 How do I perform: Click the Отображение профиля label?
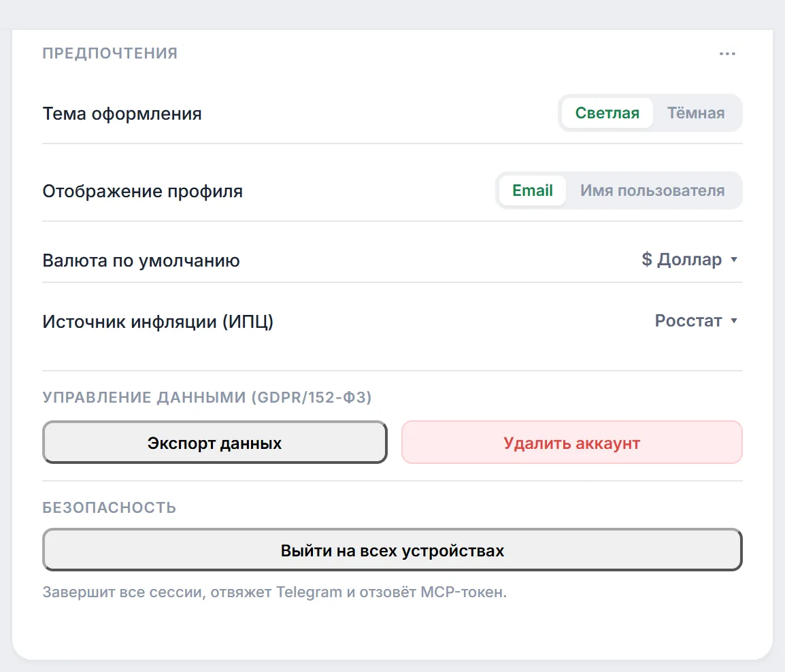143,191
